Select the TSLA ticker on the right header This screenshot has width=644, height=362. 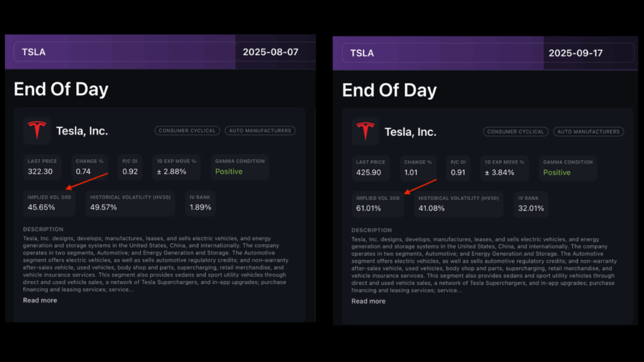coord(362,53)
